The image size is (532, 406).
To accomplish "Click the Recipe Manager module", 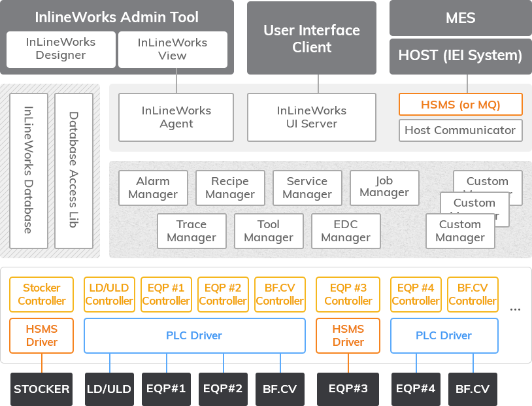I will click(x=230, y=188).
